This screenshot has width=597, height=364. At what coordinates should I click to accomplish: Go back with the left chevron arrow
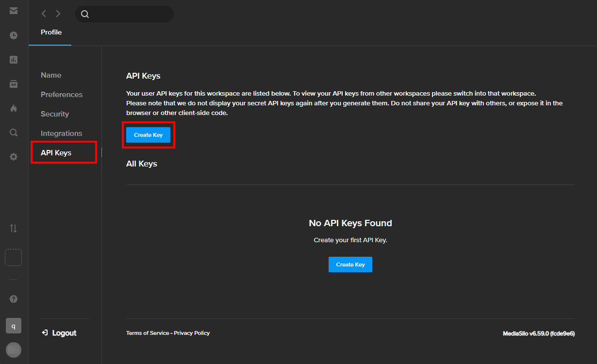point(44,14)
